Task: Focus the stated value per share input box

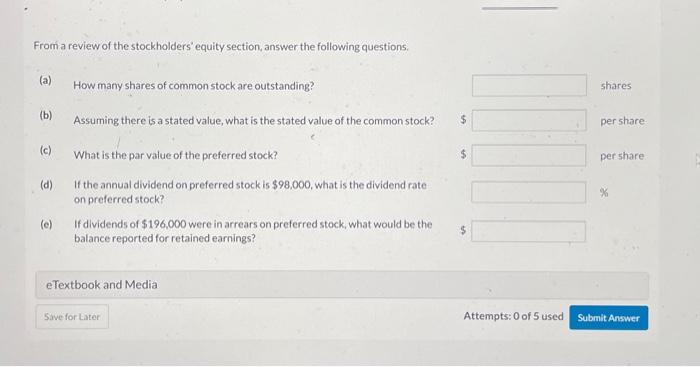Action: [529, 120]
